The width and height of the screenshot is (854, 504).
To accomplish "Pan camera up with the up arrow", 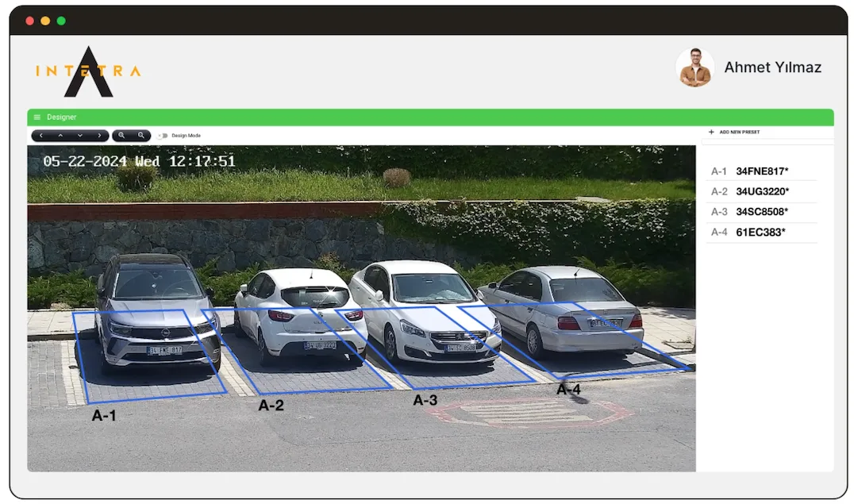I will point(60,136).
